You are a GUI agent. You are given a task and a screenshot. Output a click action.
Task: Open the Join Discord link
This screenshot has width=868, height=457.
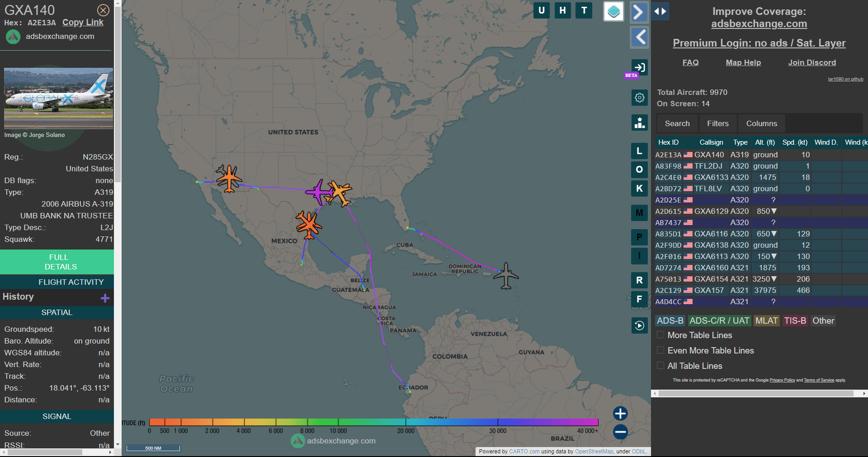coord(812,62)
